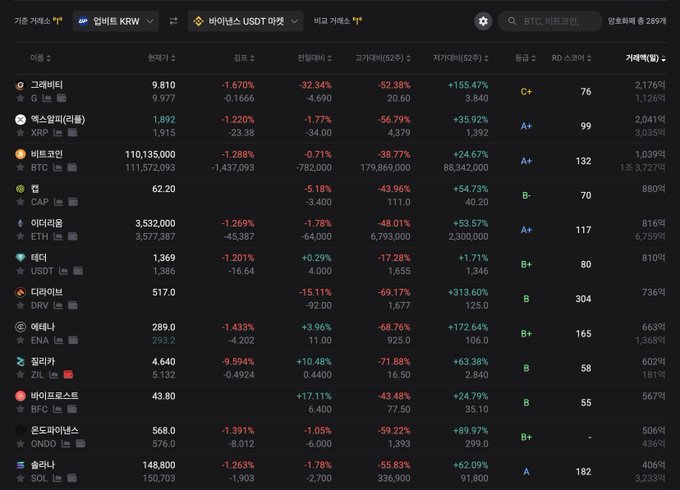Favorite BTC with its star
This screenshot has height=490, width=680.
(20, 167)
